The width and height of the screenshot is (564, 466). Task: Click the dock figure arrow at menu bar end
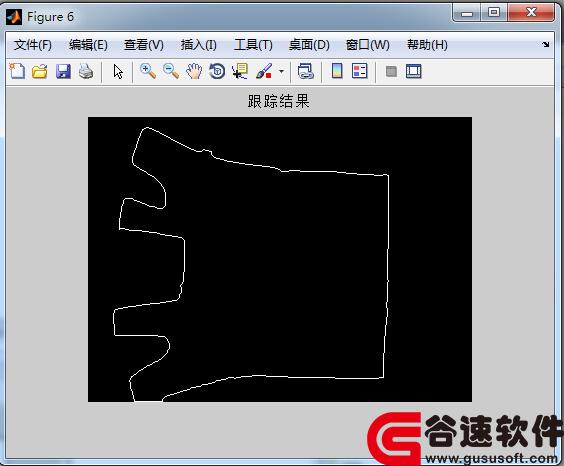(x=546, y=44)
